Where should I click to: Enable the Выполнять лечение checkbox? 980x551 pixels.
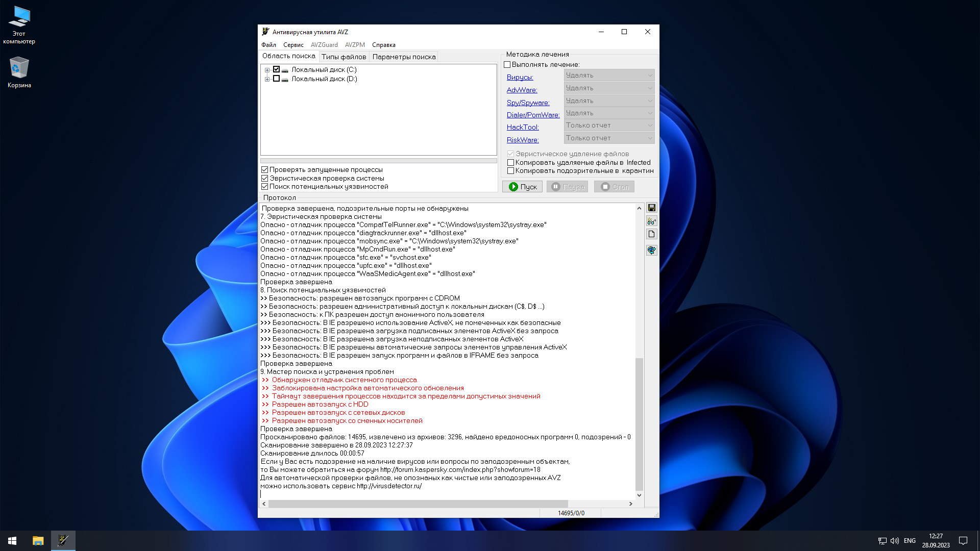tap(507, 65)
